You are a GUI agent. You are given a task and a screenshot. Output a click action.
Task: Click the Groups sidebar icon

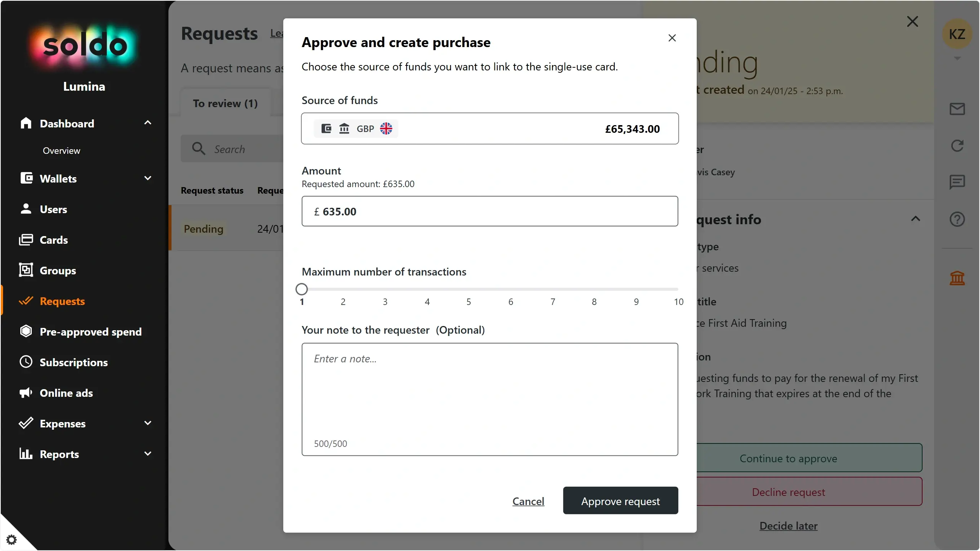coord(26,270)
